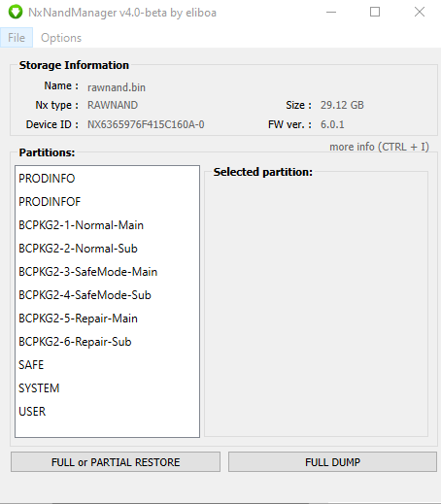The image size is (441, 504).
Task: Maximize the NxNandManager window
Action: [x=375, y=13]
